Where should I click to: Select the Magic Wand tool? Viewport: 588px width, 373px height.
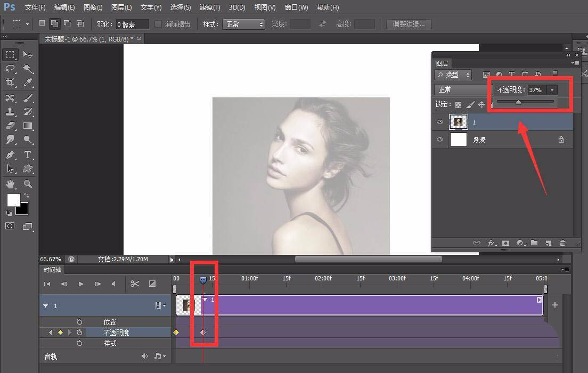pos(27,69)
